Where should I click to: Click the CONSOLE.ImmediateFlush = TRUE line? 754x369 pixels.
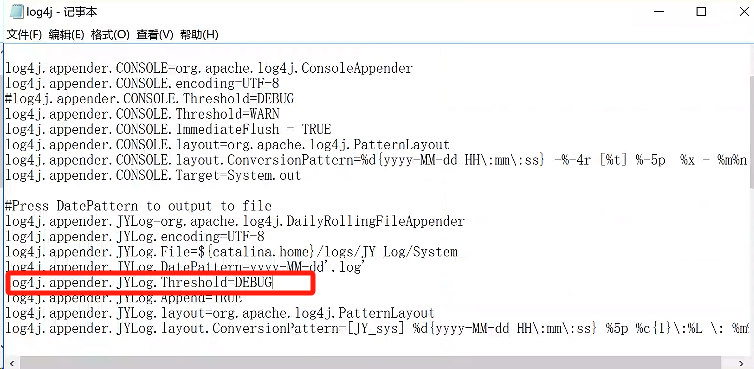coord(168,129)
